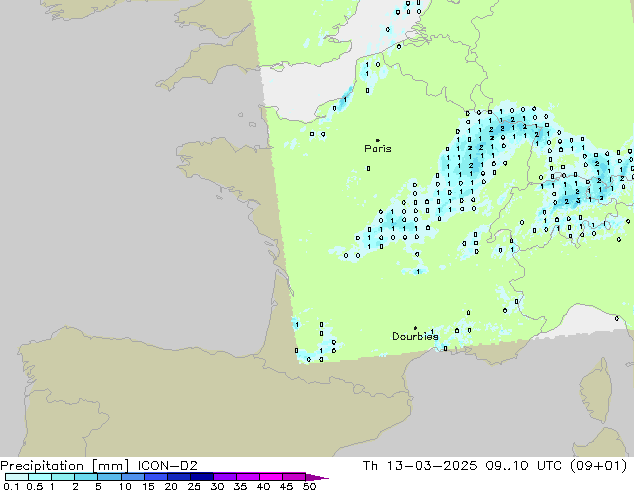Click the Precipitation [mm] title text
Viewport: 634px width, 490px height.
click(x=65, y=466)
